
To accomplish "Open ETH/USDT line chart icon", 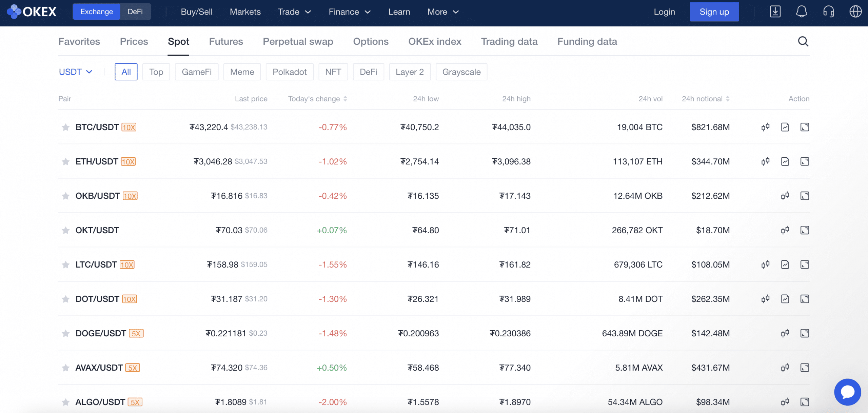I will tap(785, 161).
